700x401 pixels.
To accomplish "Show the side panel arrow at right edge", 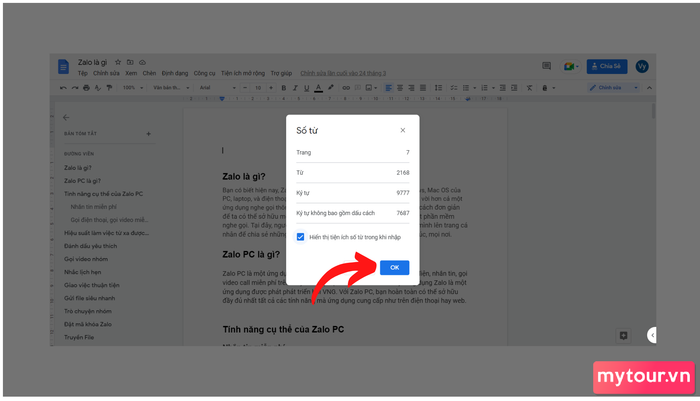I will coord(652,335).
